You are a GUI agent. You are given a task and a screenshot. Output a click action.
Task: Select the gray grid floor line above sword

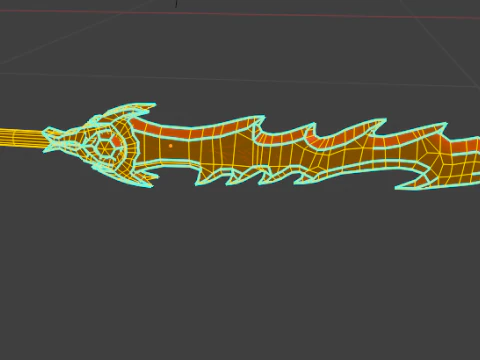click(x=240, y=79)
